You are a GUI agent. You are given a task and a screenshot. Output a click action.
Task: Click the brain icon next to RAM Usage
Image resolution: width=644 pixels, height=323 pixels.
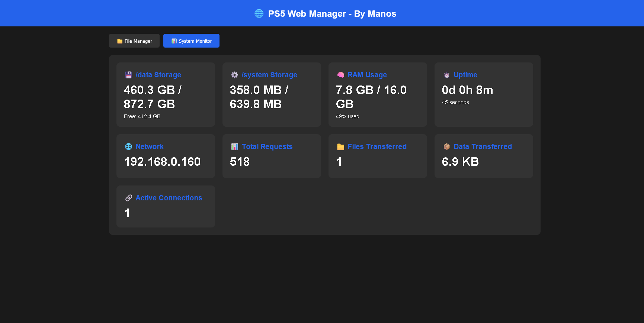341,75
